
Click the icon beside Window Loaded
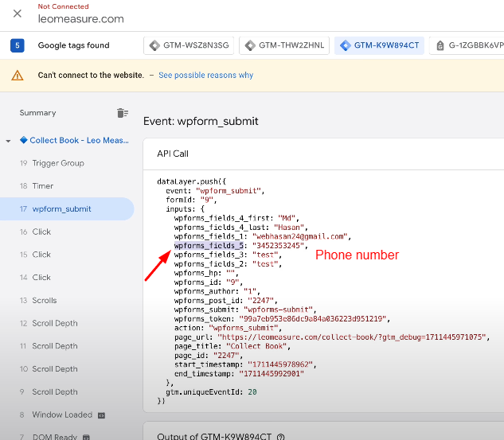click(101, 415)
